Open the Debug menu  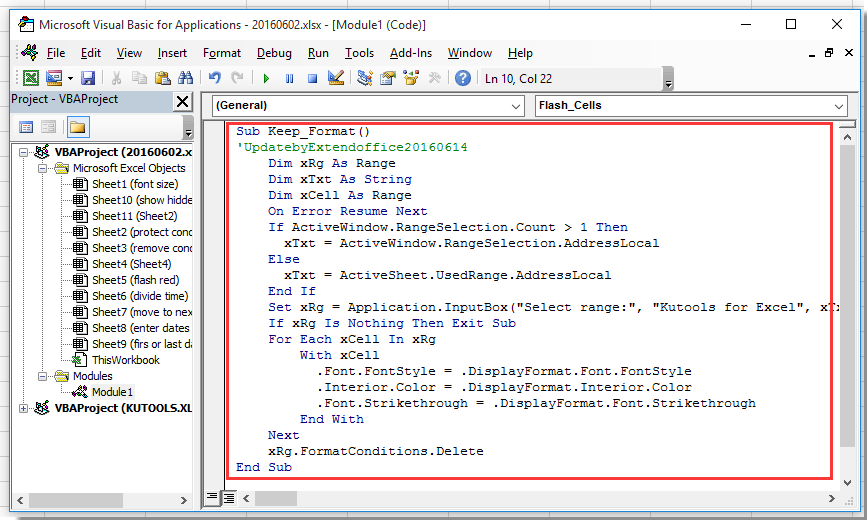click(x=274, y=53)
